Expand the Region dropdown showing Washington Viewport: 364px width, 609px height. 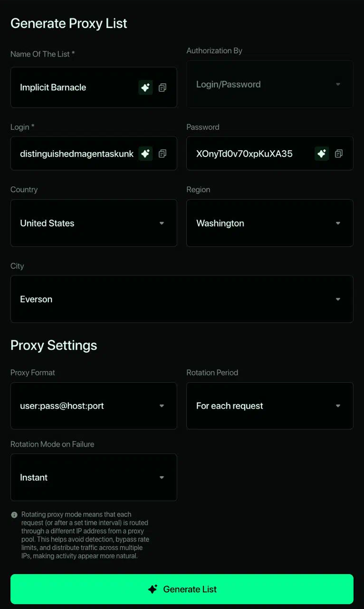[x=269, y=223]
